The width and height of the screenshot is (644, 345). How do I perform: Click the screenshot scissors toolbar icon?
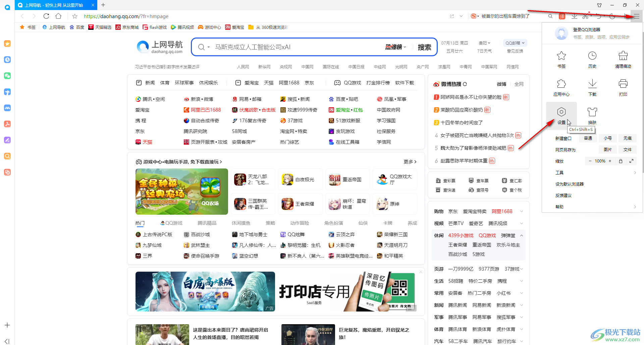586,16
